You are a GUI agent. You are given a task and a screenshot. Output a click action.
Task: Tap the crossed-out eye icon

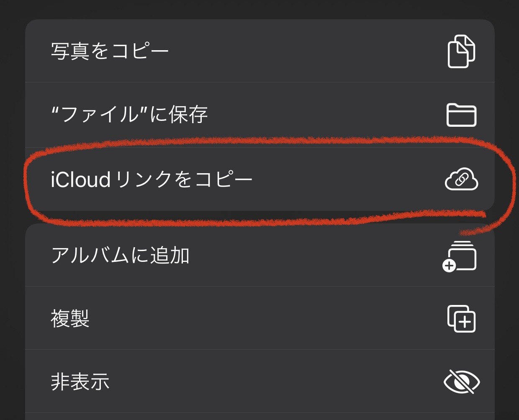[x=461, y=382]
